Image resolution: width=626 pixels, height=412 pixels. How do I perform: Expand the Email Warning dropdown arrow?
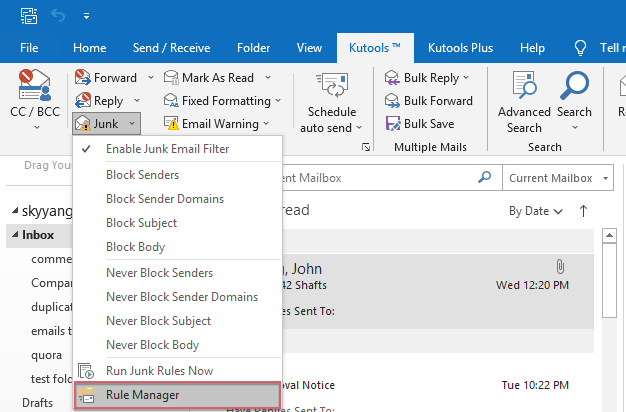point(266,124)
